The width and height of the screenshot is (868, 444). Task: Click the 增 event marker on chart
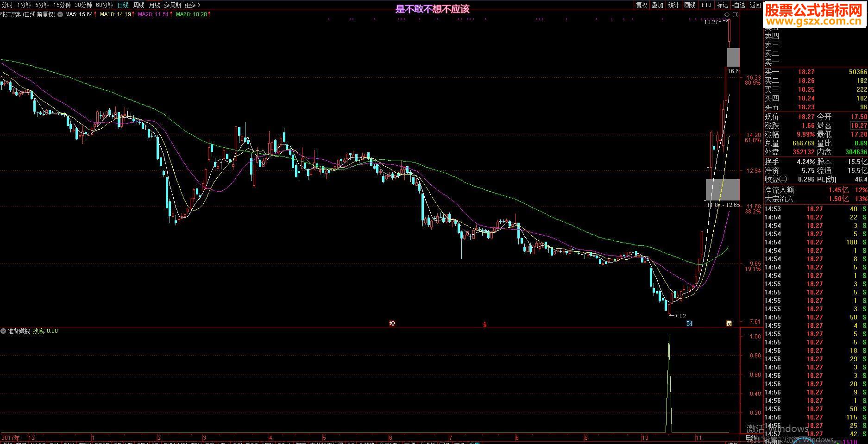point(392,324)
